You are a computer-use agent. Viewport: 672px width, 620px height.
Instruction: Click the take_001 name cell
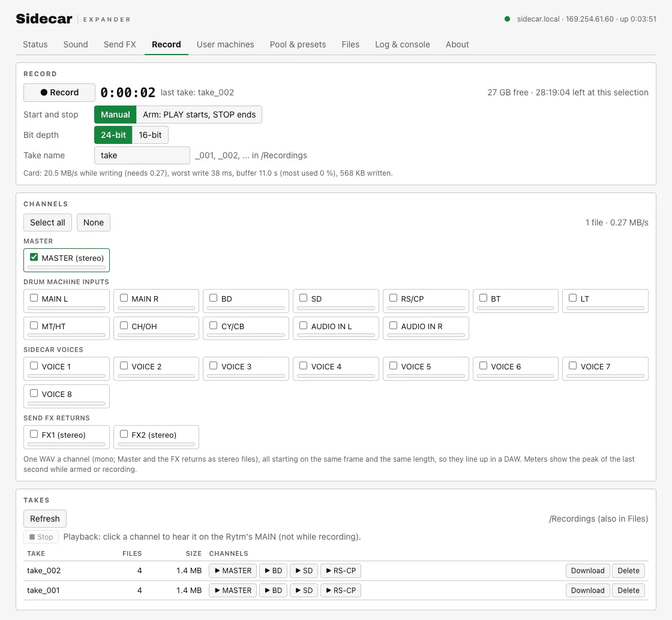coord(43,591)
